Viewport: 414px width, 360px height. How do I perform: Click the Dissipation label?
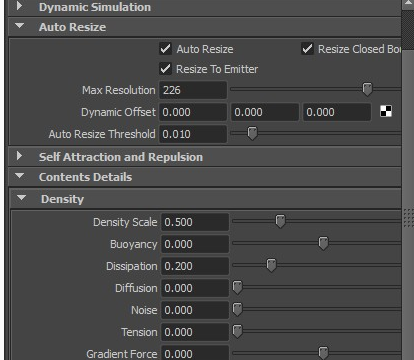point(132,266)
